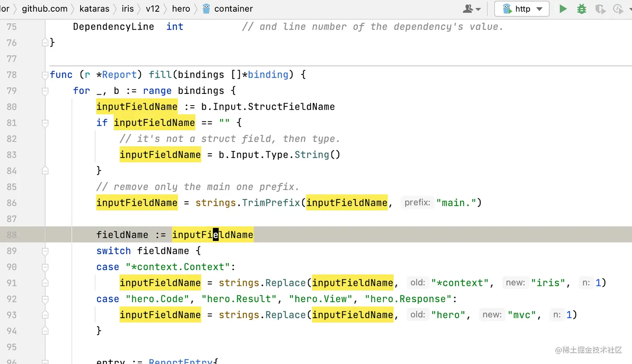This screenshot has height=364, width=632.
Task: Click the binding type reference
Action: click(268, 75)
